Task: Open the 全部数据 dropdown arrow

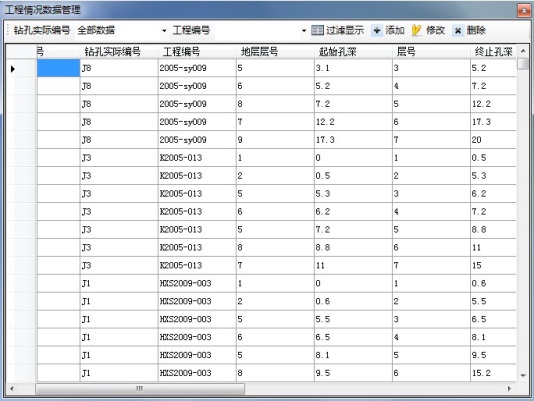Action: coord(164,31)
